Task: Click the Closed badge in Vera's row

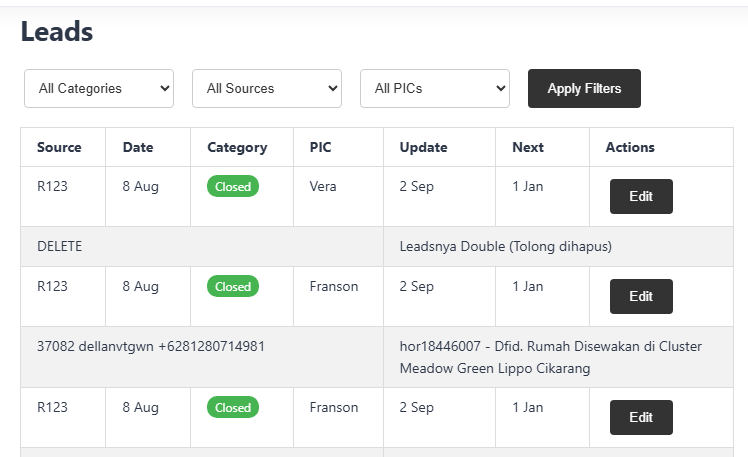Action: pos(233,186)
